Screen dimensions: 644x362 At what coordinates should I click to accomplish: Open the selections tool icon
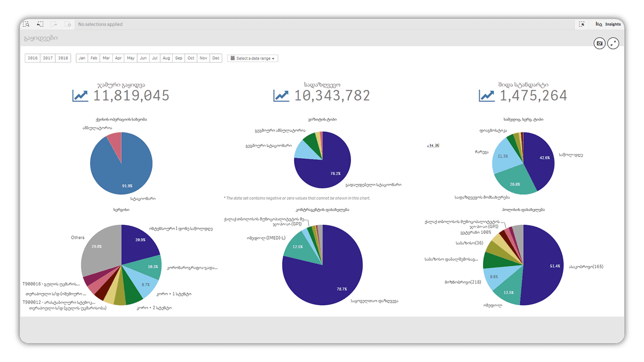(582, 24)
